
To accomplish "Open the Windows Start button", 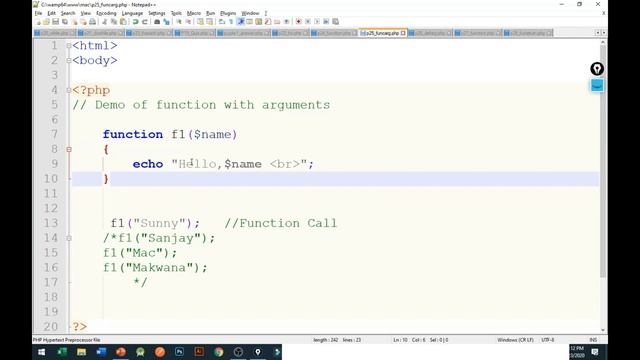I will click(x=42, y=352).
